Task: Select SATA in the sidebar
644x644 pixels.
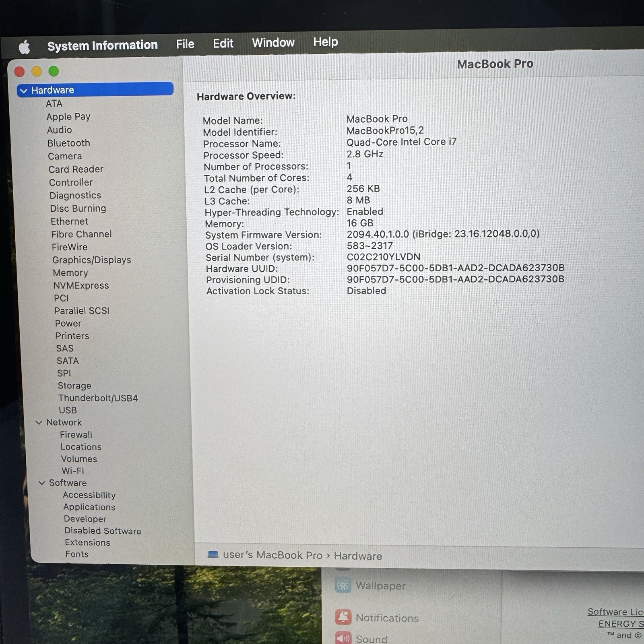Action: [x=68, y=361]
